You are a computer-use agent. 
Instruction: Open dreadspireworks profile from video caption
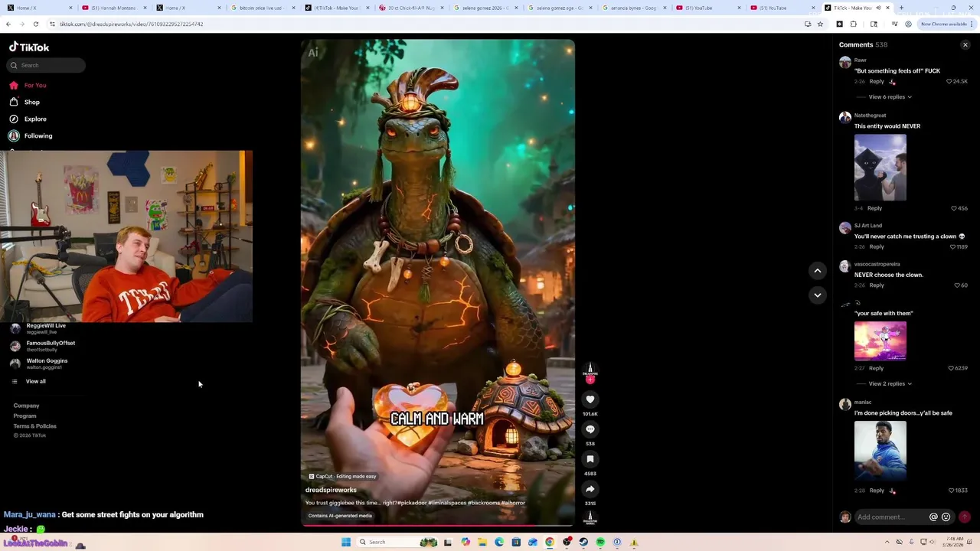tap(331, 490)
